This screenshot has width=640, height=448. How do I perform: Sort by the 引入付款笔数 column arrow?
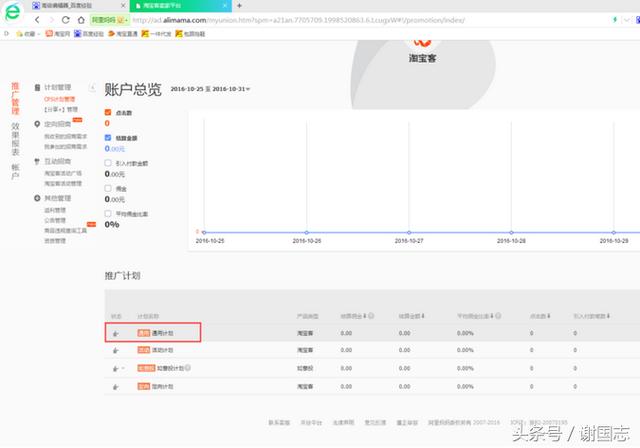608,316
